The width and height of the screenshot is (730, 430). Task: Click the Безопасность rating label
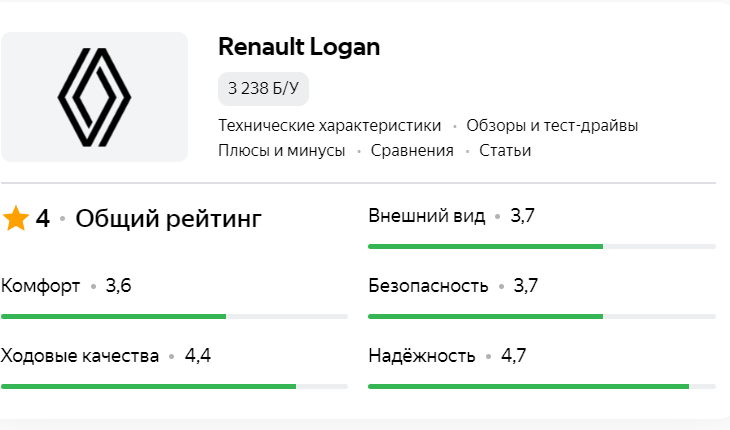pyautogui.click(x=428, y=286)
